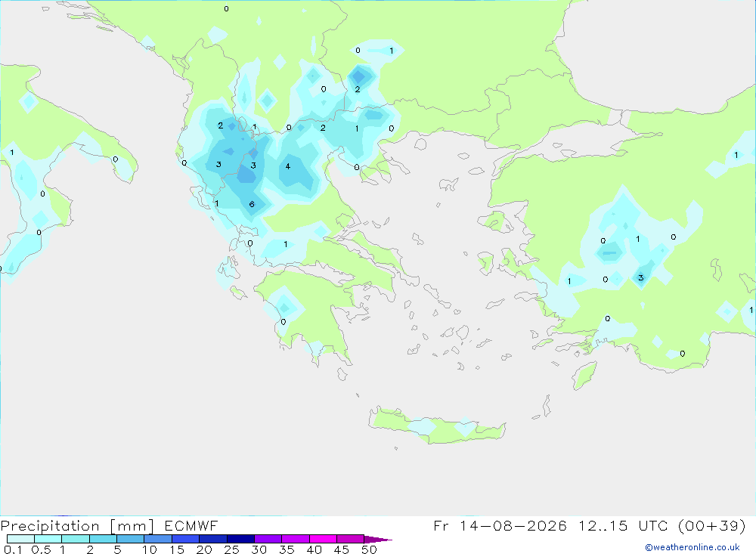
Task: Pick the legend swatch between 1 and 2
Action: click(76, 539)
